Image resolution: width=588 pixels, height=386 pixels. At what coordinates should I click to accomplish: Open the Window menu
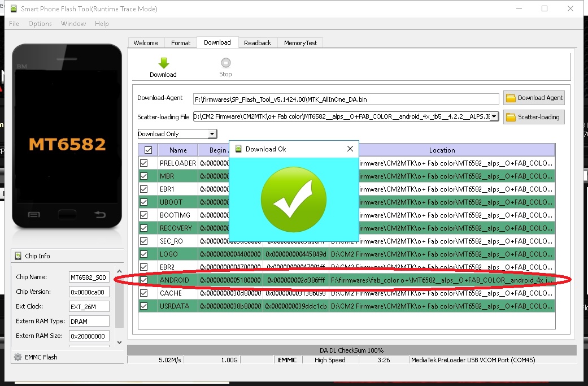(73, 24)
